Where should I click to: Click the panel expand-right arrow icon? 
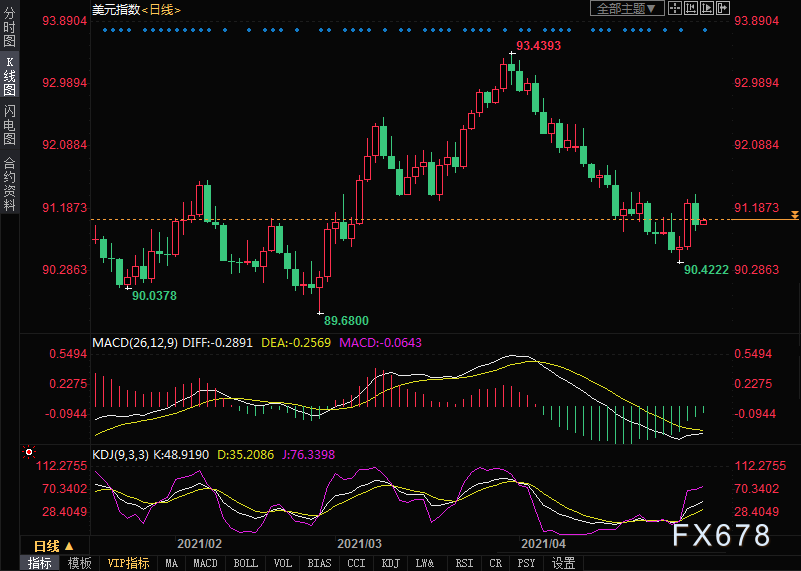coord(723,8)
